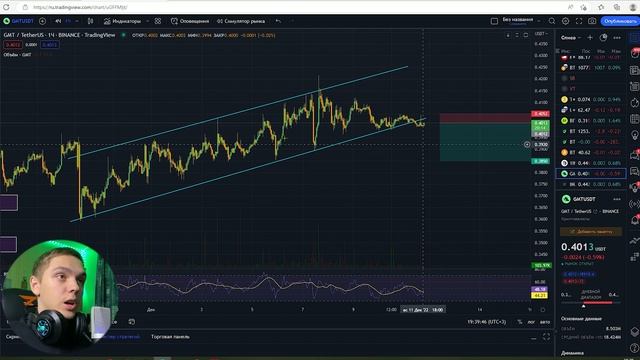The width and height of the screenshot is (640, 360).
Task: Open chart settings gear icon
Action: (x=565, y=21)
